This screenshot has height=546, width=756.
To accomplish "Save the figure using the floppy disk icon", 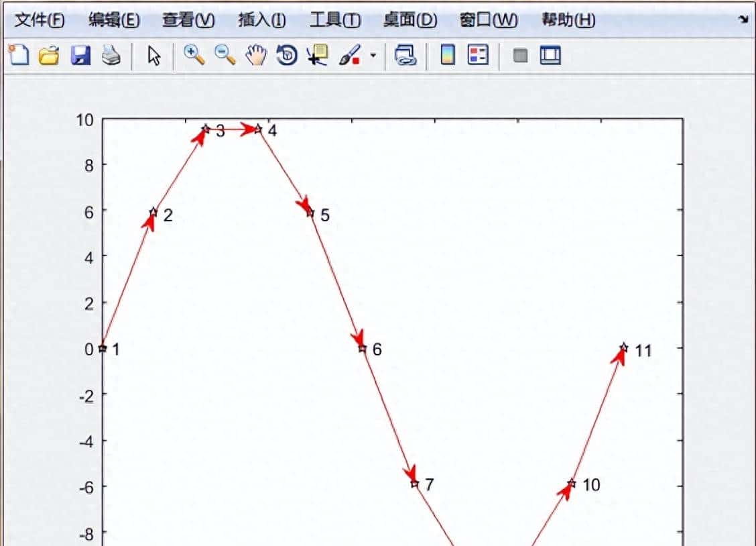I will click(x=80, y=56).
